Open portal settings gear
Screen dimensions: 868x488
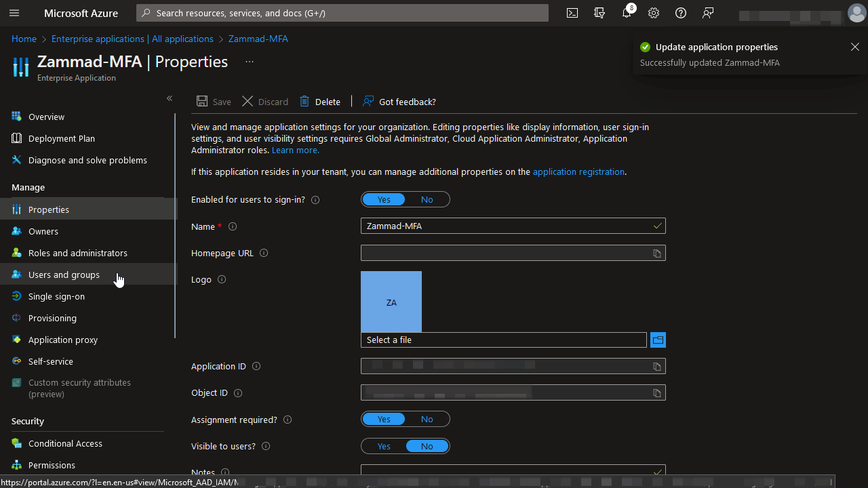[654, 13]
